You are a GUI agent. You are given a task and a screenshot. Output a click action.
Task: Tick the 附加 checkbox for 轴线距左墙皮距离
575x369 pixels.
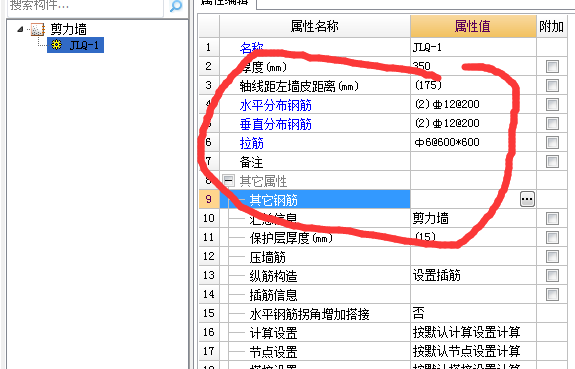[552, 85]
